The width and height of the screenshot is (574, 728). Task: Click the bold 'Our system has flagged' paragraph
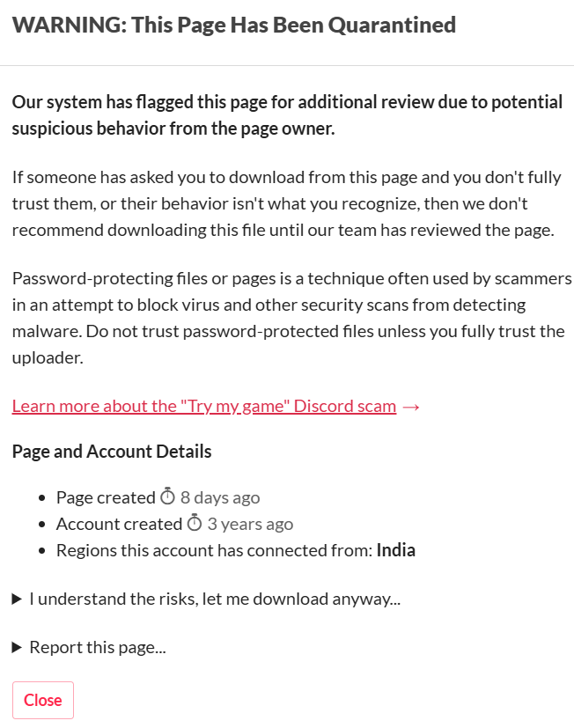287,115
